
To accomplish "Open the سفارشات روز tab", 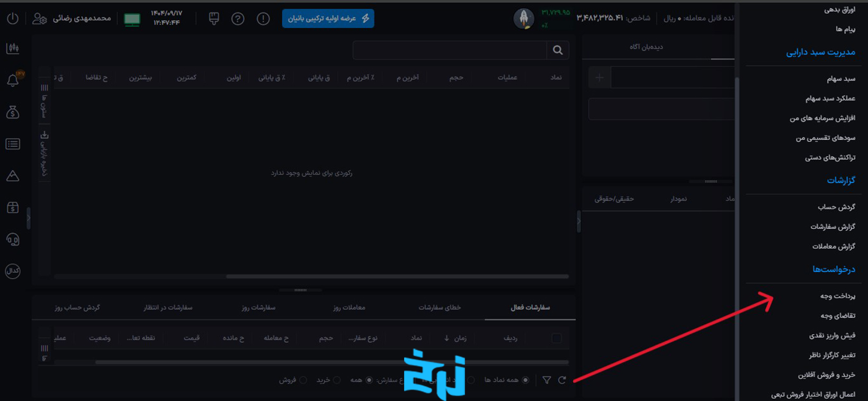I will [x=258, y=307].
